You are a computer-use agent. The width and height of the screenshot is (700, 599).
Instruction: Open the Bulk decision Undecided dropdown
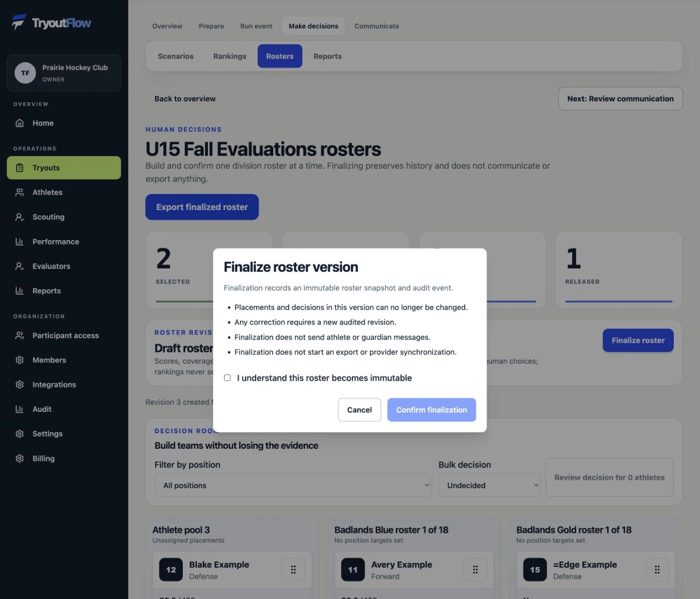[490, 486]
